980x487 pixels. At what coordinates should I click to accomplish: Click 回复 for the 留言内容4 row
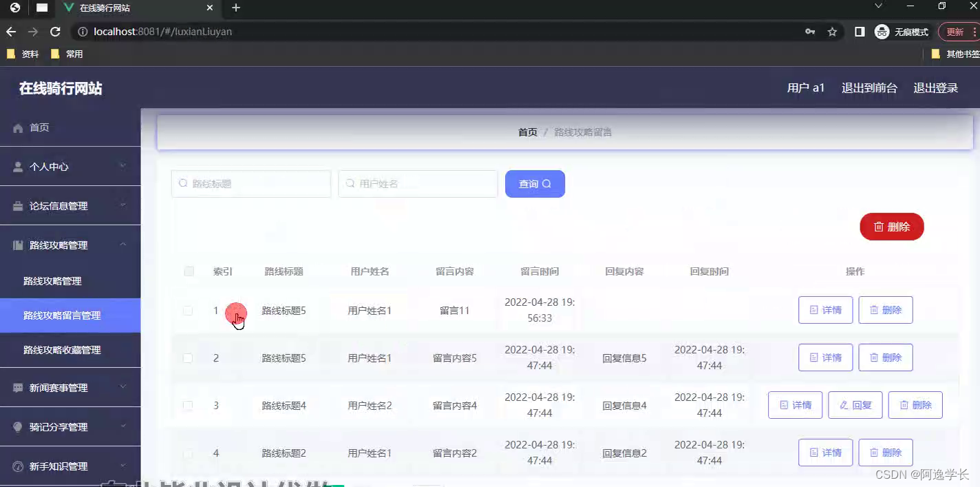tap(855, 405)
